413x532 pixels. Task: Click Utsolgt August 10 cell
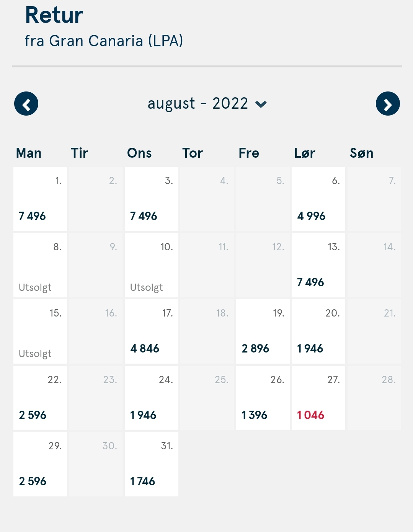coord(152,265)
